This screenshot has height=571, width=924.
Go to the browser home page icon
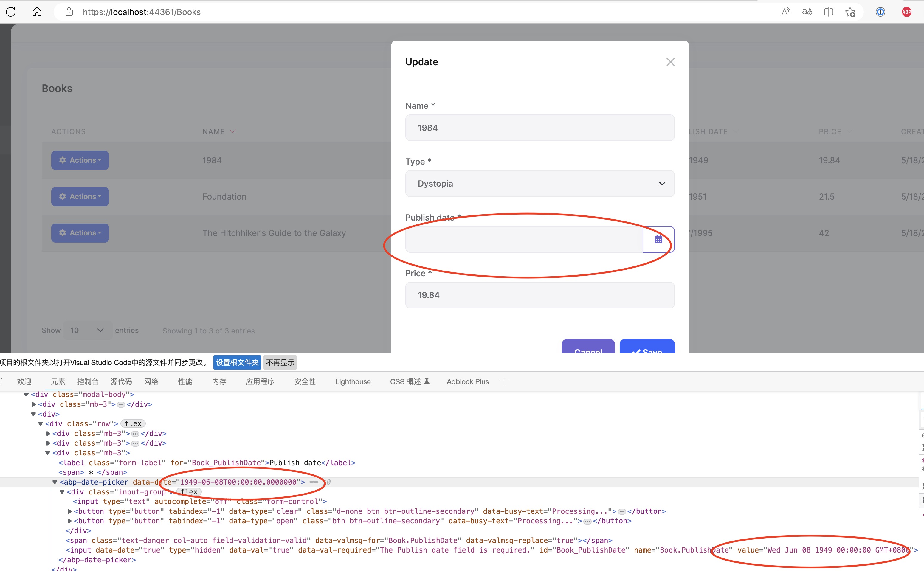37,12
